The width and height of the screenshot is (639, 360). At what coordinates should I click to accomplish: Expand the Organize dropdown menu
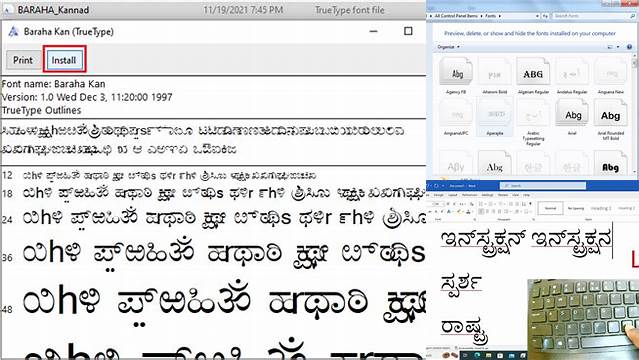click(448, 47)
